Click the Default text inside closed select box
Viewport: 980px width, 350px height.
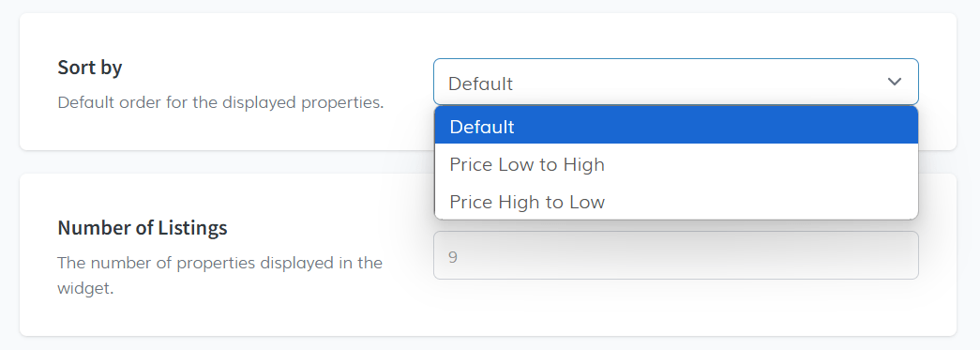coord(480,84)
